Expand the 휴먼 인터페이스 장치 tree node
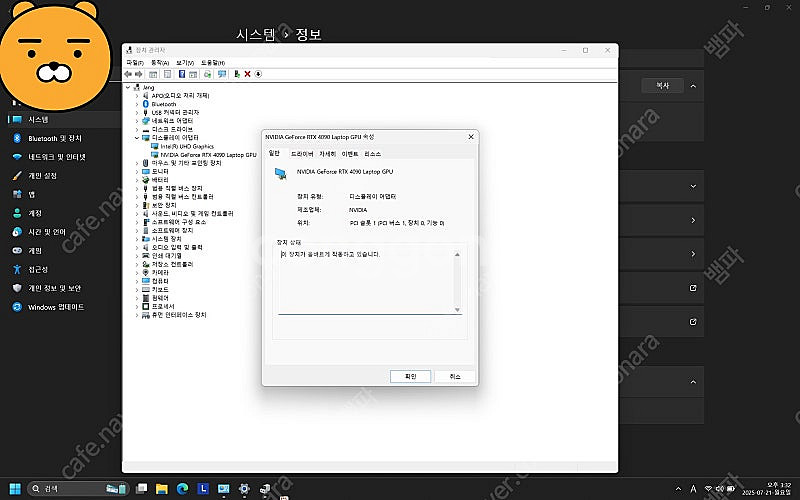 pos(137,315)
